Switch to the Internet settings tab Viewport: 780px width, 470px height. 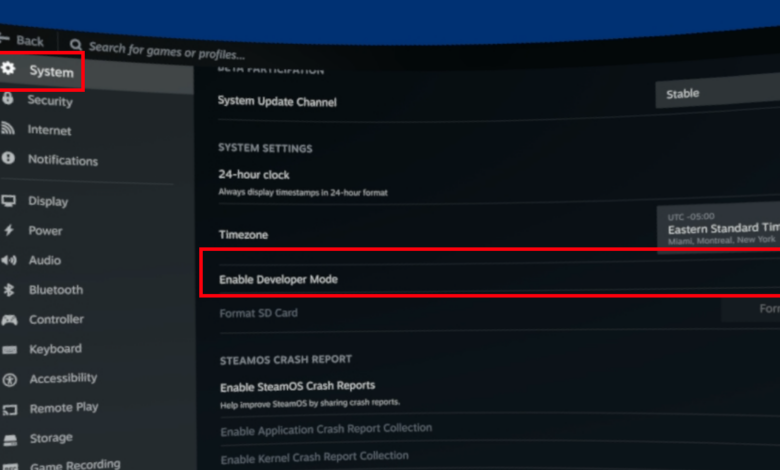97,130
